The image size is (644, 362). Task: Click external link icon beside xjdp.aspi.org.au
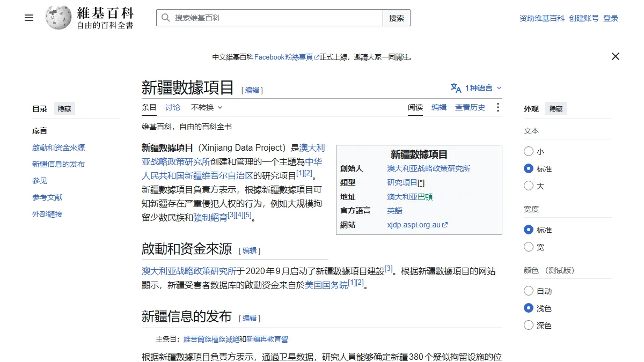coord(445,225)
